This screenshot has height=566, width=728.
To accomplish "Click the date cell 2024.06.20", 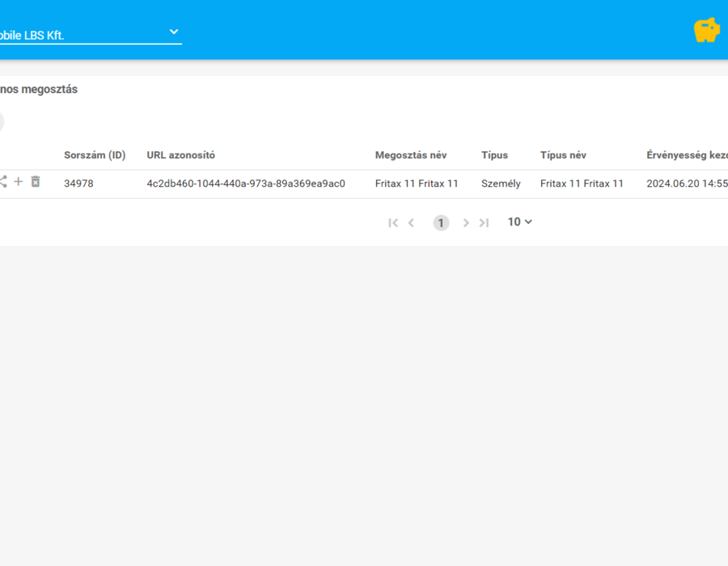I will [687, 184].
